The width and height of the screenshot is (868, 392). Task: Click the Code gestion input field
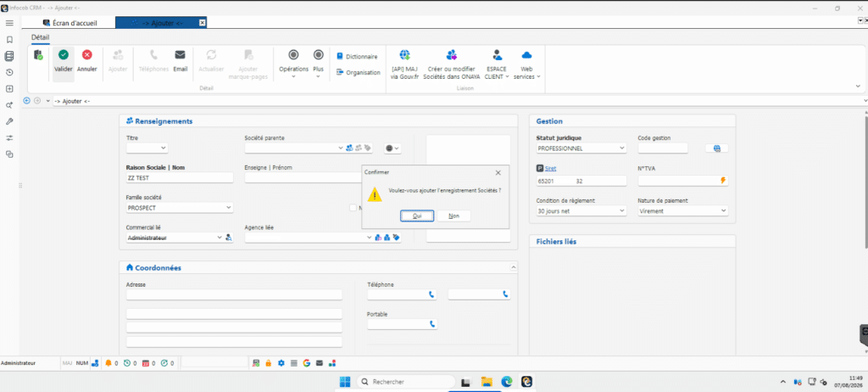click(x=663, y=148)
